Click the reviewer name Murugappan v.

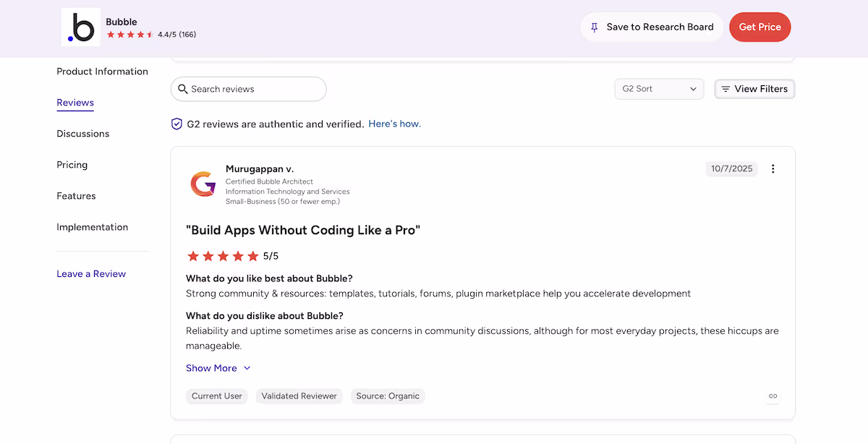[260, 169]
